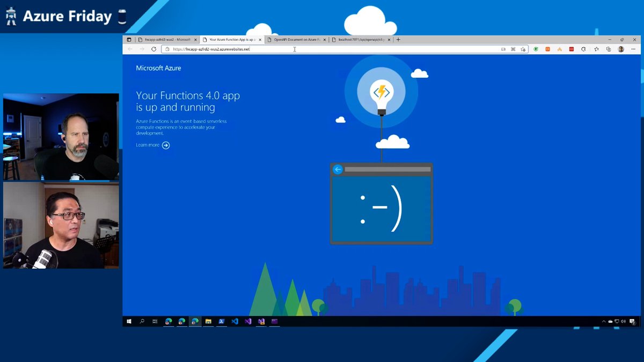Open the Collections icon
Screen dimensions: 644x362
click(609, 49)
